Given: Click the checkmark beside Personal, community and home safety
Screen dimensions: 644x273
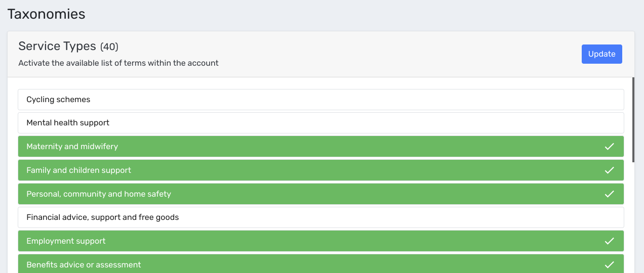Looking at the screenshot, I should (609, 194).
